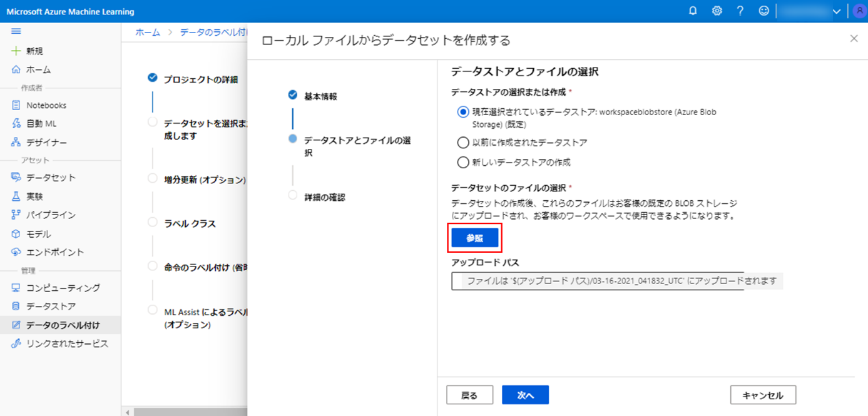Open the 命令のラベル付け project step
868x416 pixels.
206,267
